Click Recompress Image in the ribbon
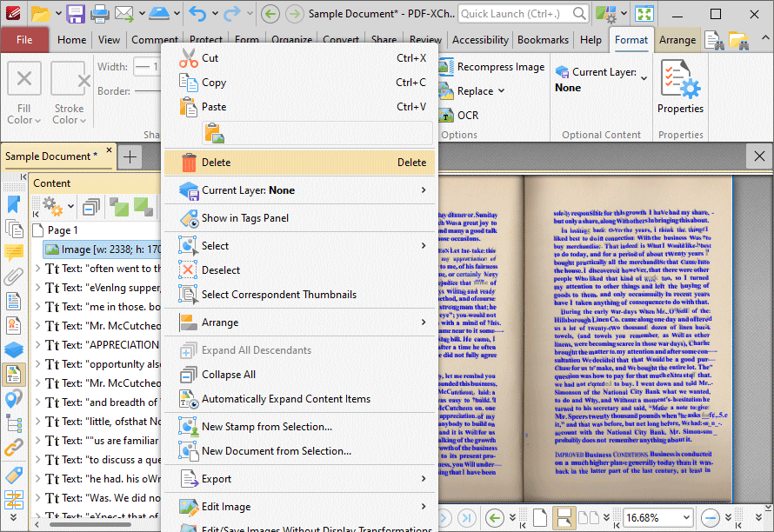Viewport: 774px width, 532px height. (x=491, y=67)
